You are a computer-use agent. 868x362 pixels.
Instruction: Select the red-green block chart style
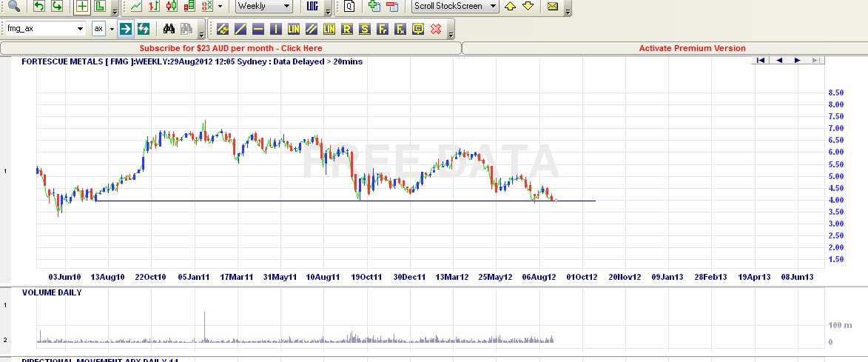[x=189, y=6]
